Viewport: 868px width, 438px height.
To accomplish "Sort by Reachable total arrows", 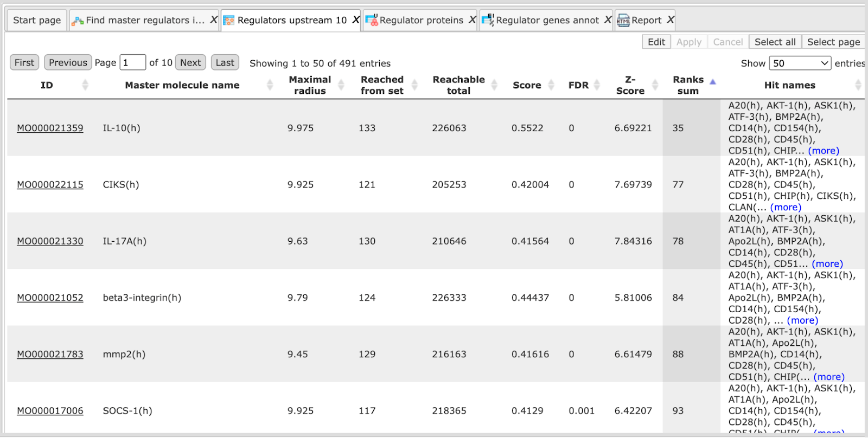I will tap(494, 85).
